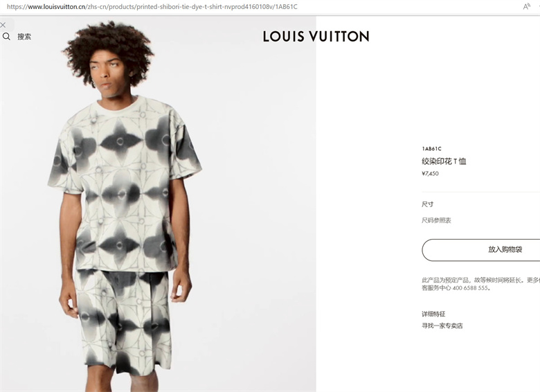
Task: Focus the louisvuitton.cn address bar
Action: click(152, 6)
